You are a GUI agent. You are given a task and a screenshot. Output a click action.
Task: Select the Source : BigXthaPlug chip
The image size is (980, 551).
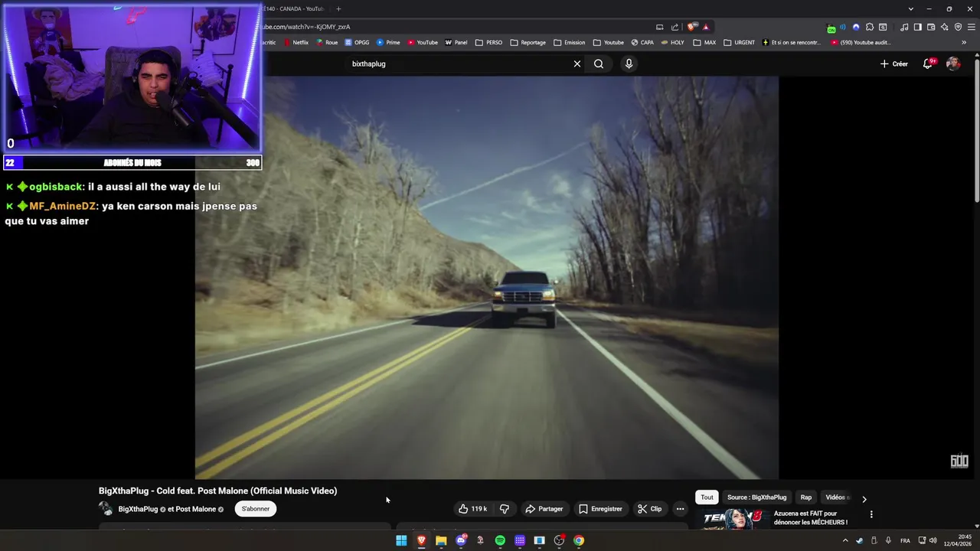pos(756,497)
